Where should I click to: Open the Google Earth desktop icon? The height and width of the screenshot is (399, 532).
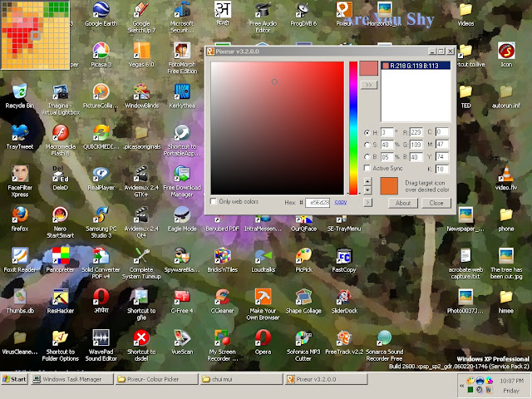pyautogui.click(x=101, y=15)
